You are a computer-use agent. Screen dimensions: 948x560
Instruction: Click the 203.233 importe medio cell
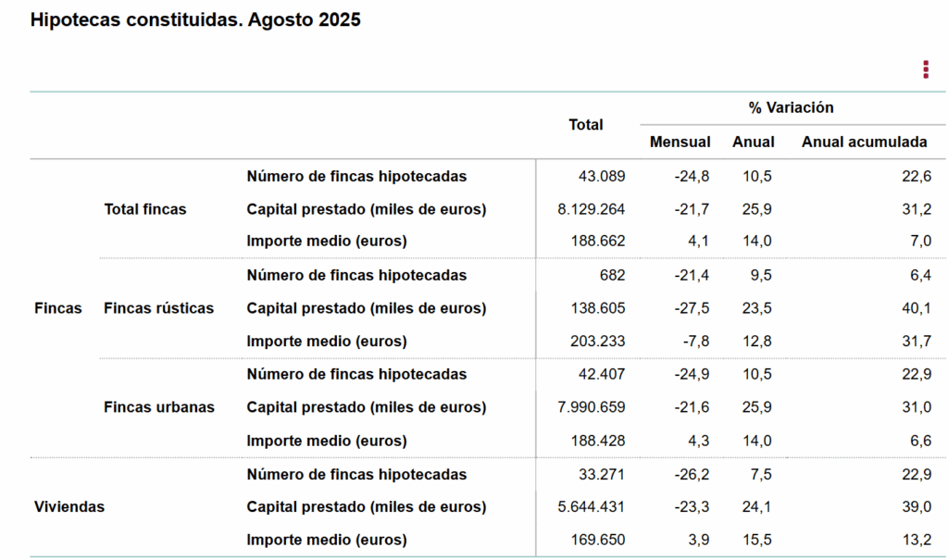point(598,342)
